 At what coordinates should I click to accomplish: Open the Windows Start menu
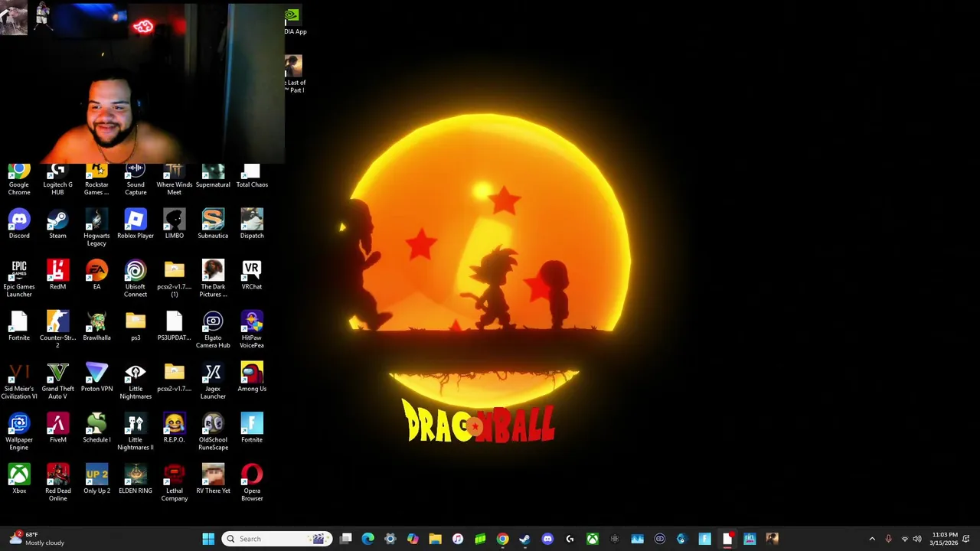tap(208, 539)
